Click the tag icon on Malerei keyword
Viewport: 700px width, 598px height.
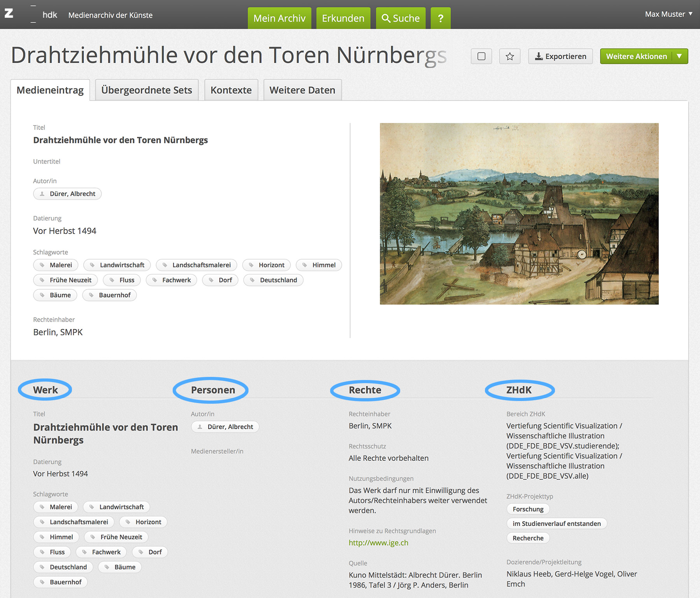[42, 265]
